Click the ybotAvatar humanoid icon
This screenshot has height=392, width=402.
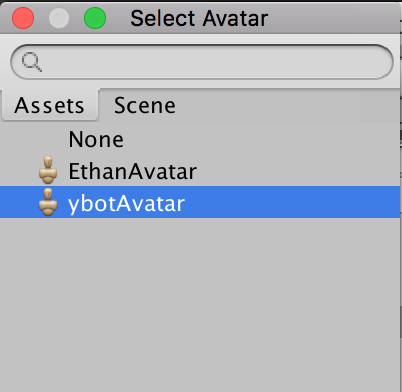click(x=48, y=202)
